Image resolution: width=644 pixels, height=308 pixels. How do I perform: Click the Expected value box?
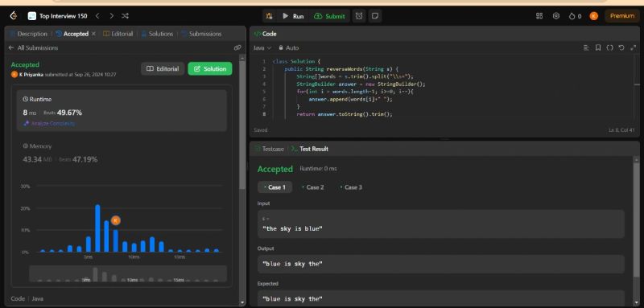coord(441,298)
